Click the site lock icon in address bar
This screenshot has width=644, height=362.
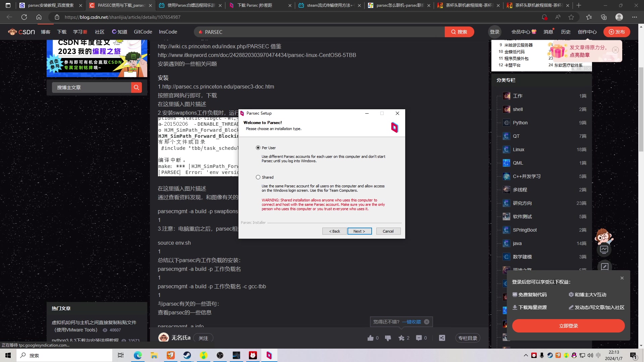point(57,17)
